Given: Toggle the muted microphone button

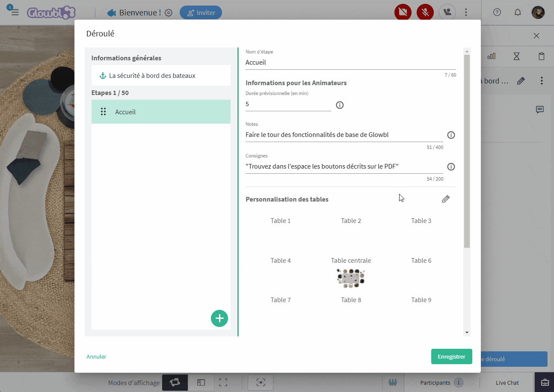Looking at the screenshot, I should tap(425, 12).
